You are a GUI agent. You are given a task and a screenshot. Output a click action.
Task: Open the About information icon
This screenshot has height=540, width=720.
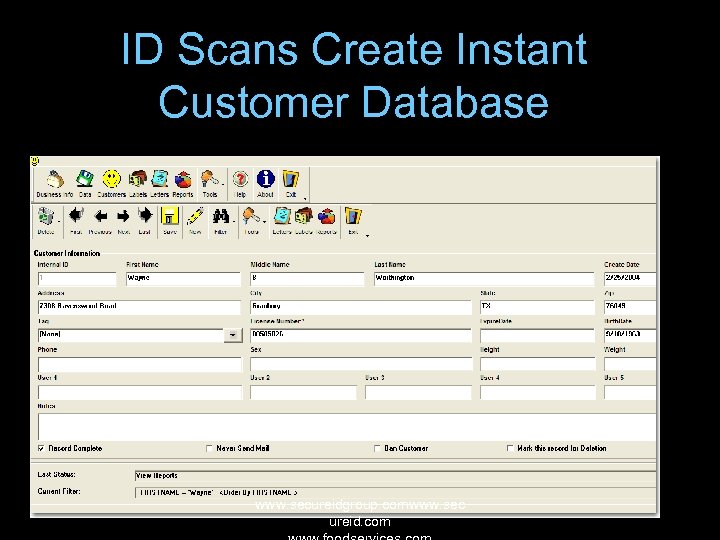(265, 184)
